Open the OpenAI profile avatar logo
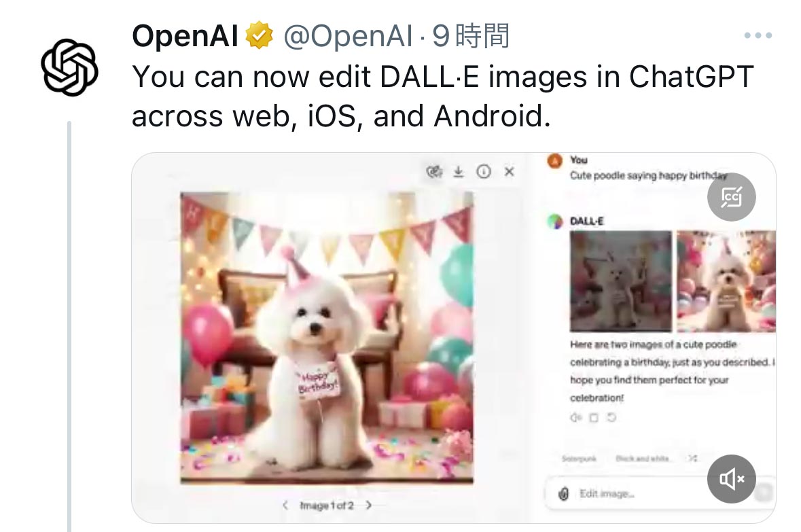The width and height of the screenshot is (801, 532). 69,67
